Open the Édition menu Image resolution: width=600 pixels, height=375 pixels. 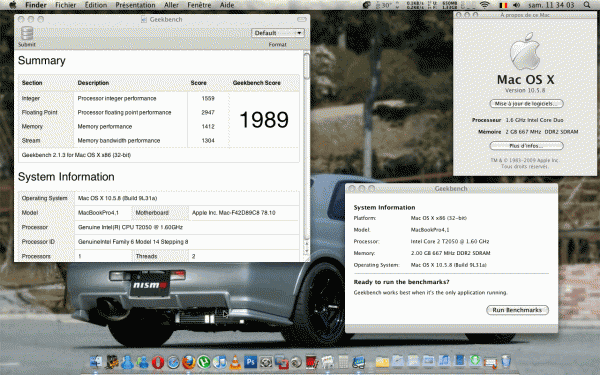[96, 5]
